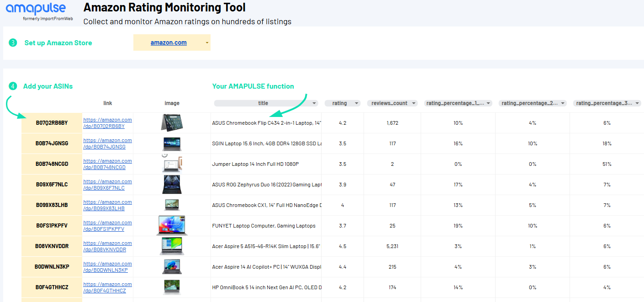The height and width of the screenshot is (302, 644).
Task: Select the ASIN cell B0FS1PKPFV
Action: (52, 226)
